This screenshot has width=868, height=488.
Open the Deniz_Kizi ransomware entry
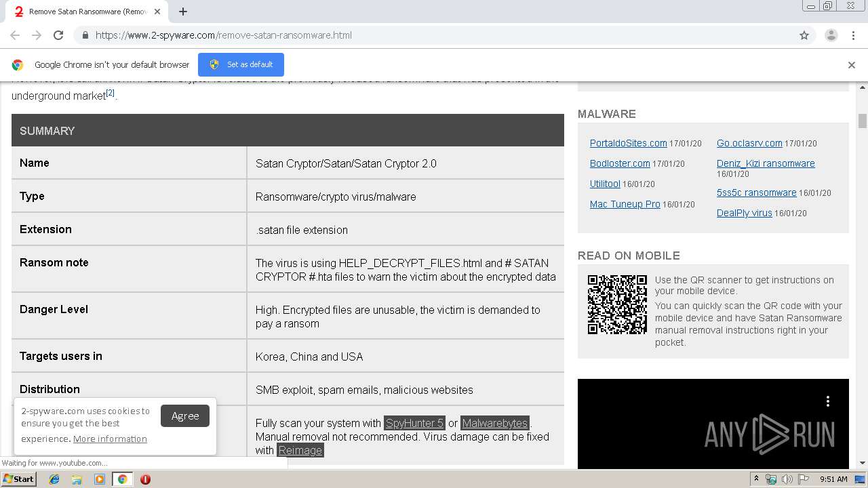tap(766, 163)
